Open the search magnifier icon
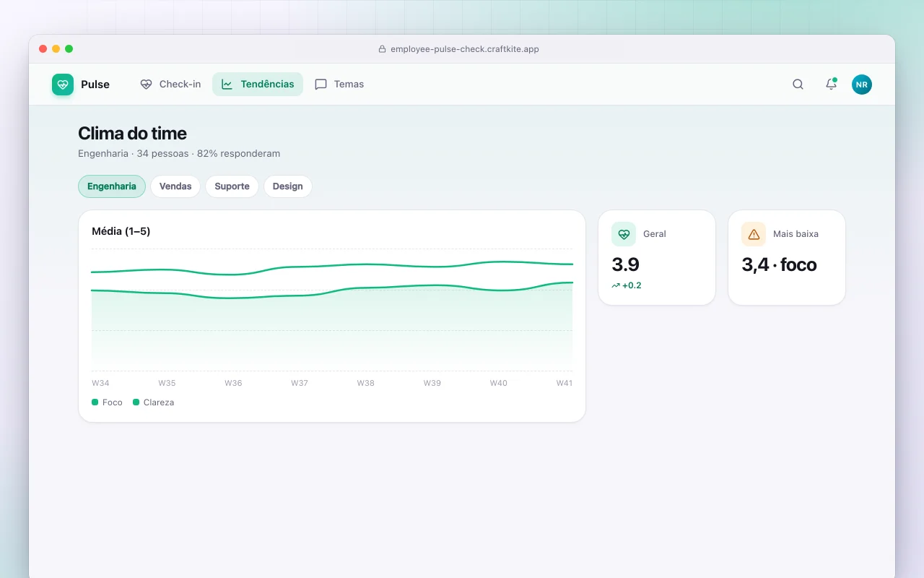924x578 pixels. pyautogui.click(x=798, y=85)
